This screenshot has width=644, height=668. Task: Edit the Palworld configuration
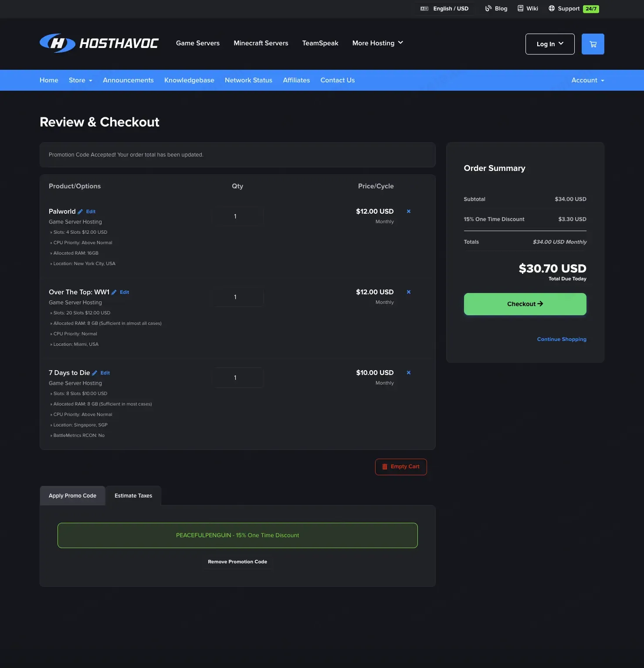[x=91, y=211]
